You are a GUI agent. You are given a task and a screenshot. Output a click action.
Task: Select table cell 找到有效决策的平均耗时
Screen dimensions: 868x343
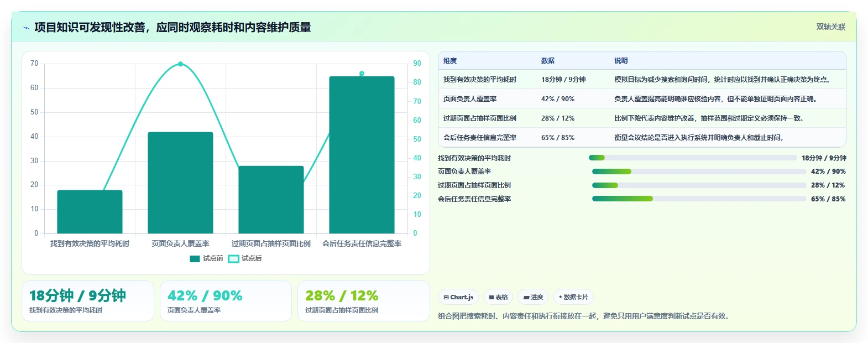click(x=480, y=80)
